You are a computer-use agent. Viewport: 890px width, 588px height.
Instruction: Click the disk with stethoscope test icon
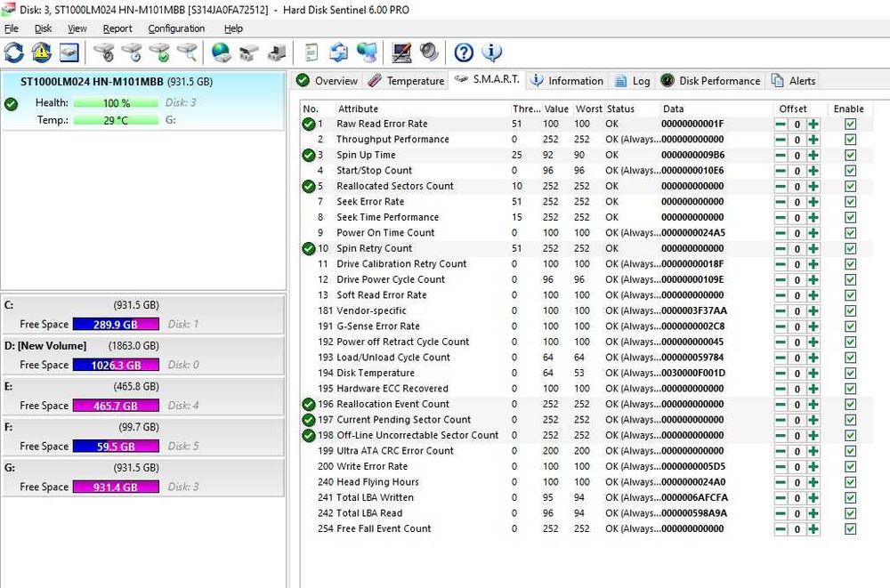[104, 52]
